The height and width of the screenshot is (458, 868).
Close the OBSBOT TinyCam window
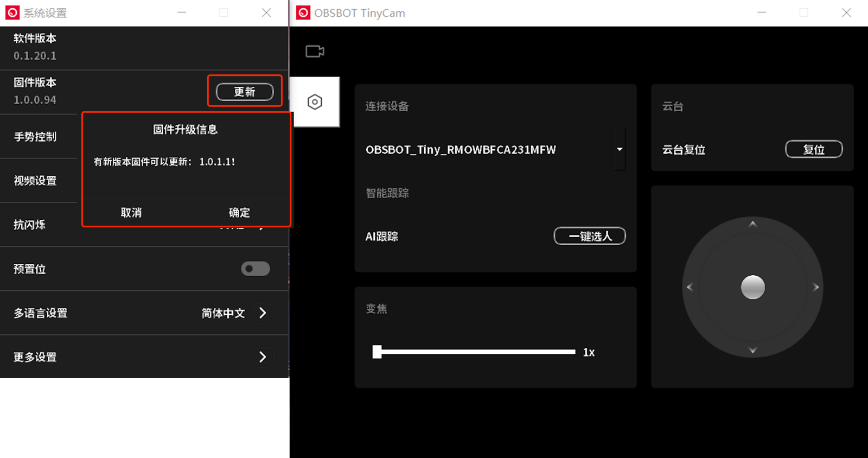point(846,12)
